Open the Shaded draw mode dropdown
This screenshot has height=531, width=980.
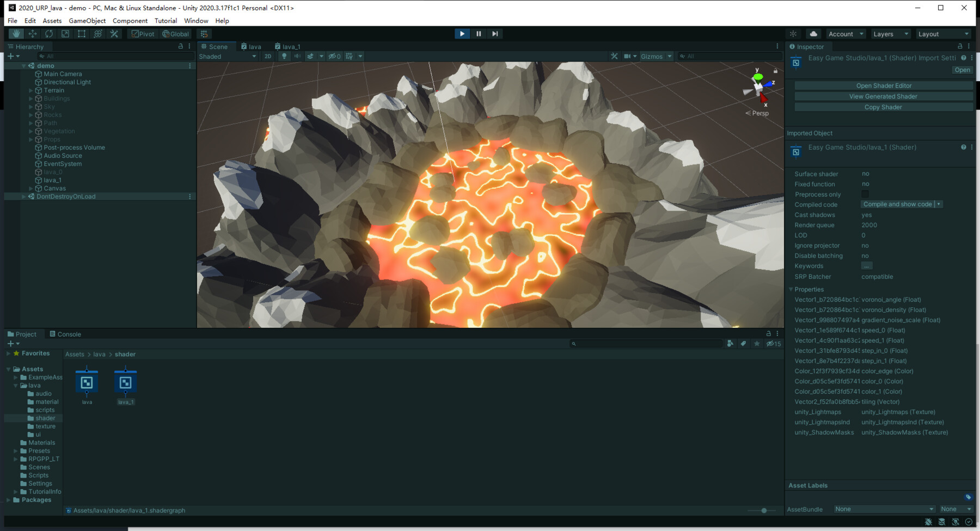229,56
